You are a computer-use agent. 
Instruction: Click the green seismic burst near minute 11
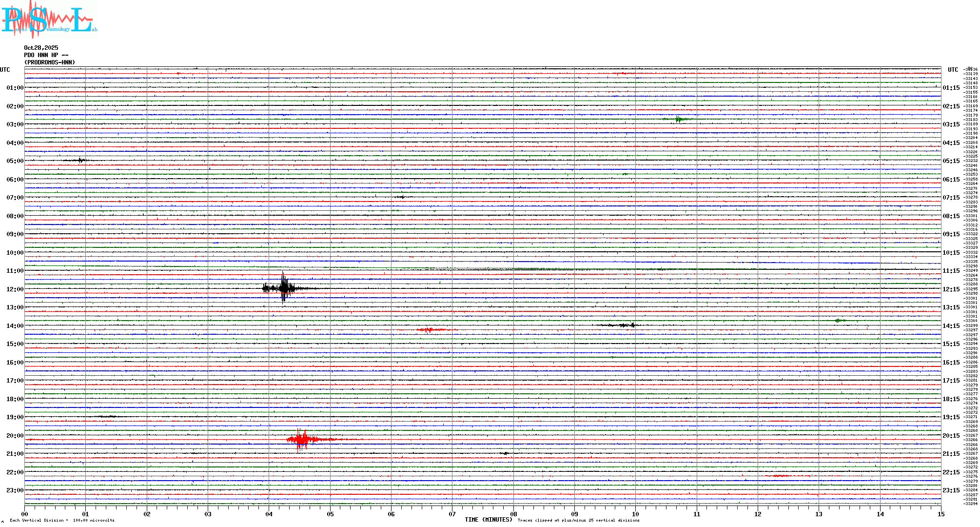tap(678, 119)
